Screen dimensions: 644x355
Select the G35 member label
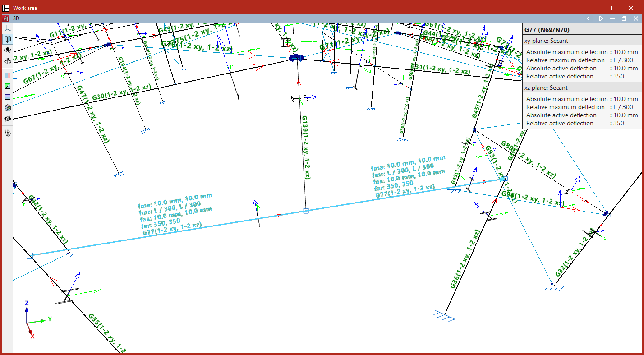pyautogui.click(x=107, y=332)
